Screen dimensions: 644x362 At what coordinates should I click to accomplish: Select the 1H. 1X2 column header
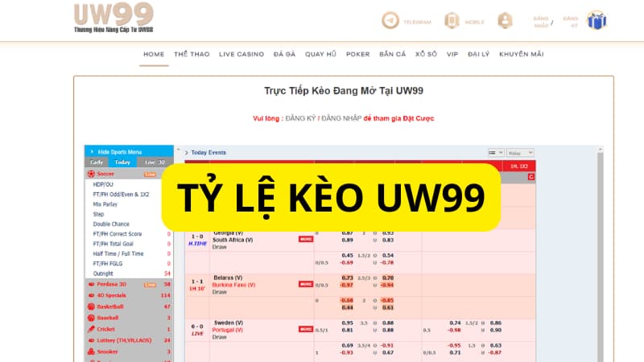519,167
